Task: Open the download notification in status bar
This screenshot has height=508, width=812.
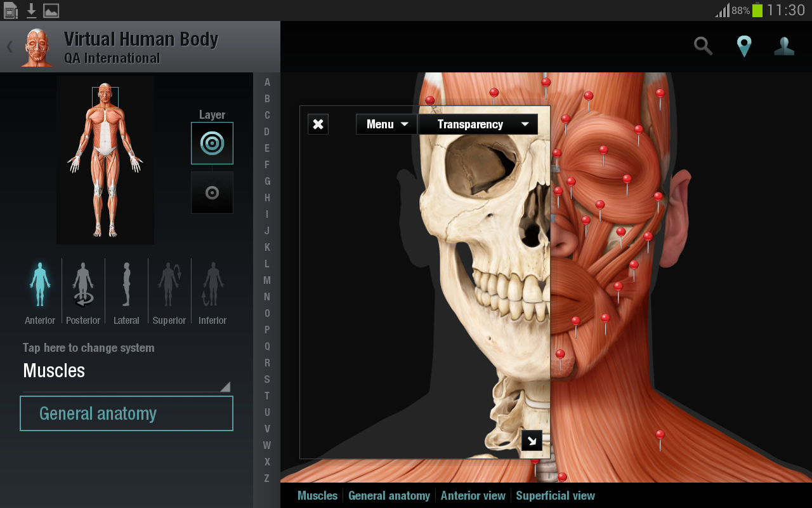Action: point(30,10)
